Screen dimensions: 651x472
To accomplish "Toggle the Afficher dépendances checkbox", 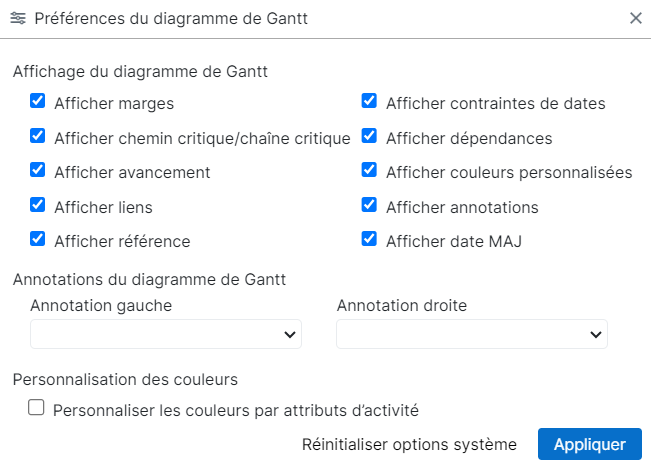I will [x=369, y=137].
